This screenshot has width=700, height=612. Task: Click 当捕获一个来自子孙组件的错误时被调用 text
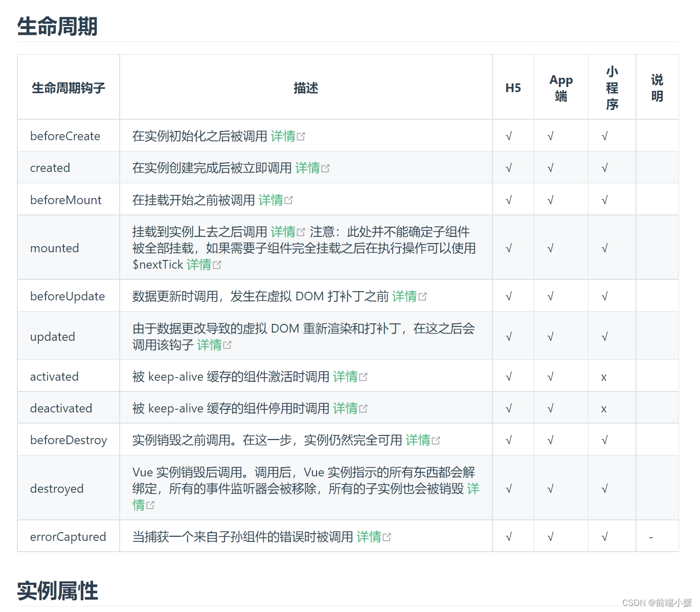243,537
